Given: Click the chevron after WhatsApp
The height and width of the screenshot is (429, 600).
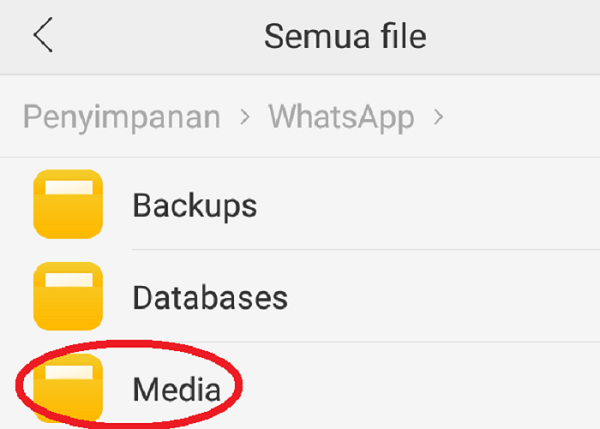Looking at the screenshot, I should click(437, 119).
